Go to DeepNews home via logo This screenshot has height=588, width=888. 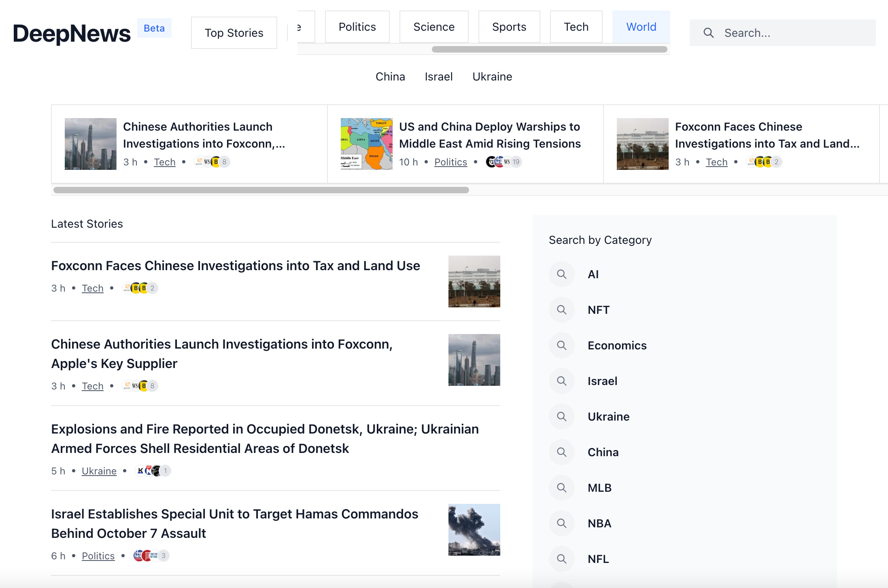tap(72, 33)
